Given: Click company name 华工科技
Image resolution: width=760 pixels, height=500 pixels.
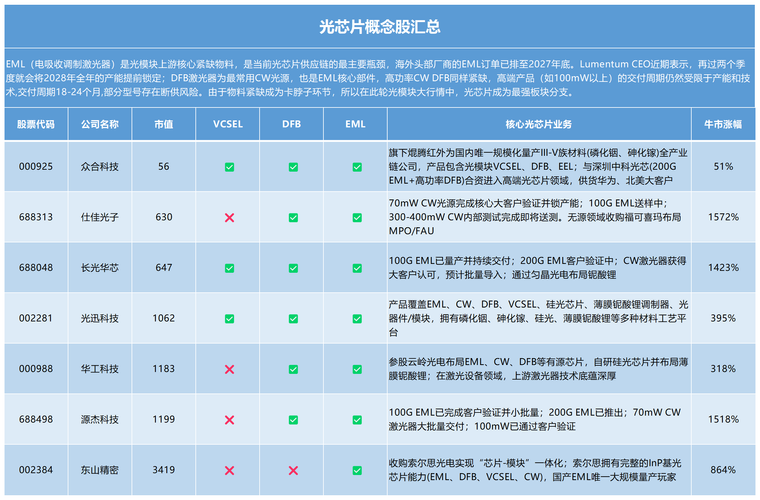Looking at the screenshot, I should [100, 369].
